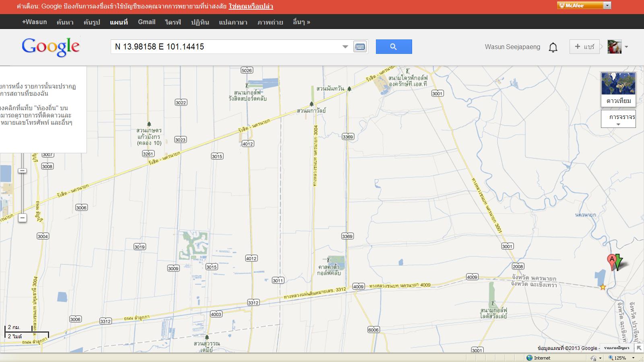Click the + แชร์ share button
The image size is (644, 362).
click(584, 47)
